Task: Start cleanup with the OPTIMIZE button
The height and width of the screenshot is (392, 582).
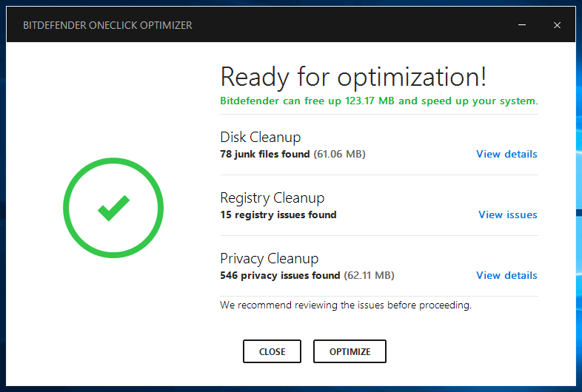Action: point(349,352)
